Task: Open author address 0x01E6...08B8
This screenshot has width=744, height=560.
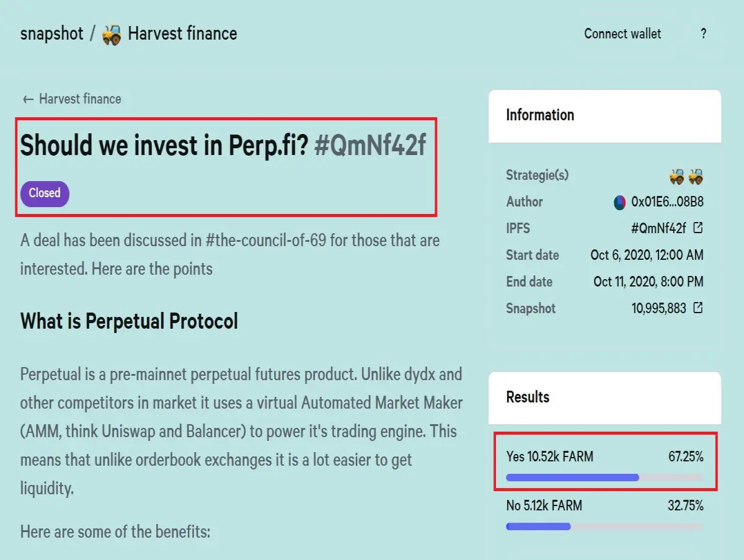Action: [x=667, y=202]
